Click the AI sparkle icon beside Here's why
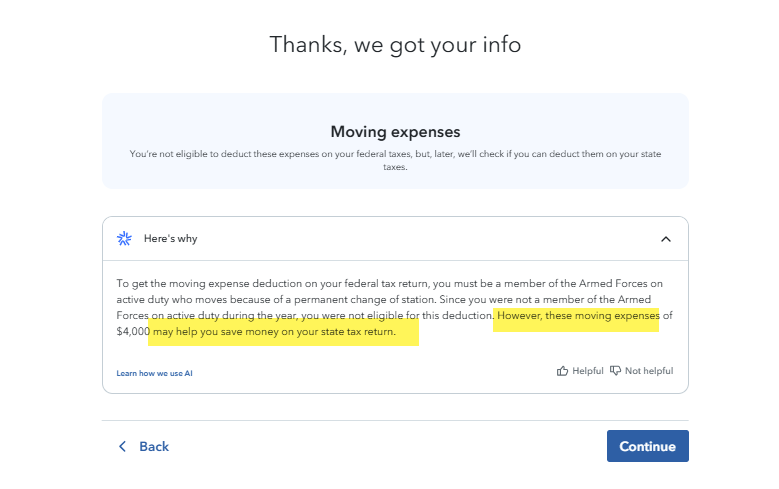This screenshot has height=489, width=779. tap(125, 239)
